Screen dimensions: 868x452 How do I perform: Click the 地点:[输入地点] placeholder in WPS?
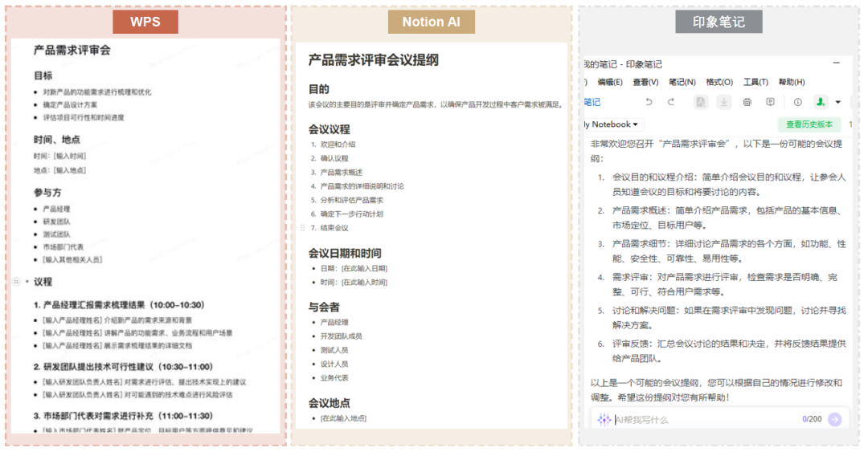pos(59,170)
